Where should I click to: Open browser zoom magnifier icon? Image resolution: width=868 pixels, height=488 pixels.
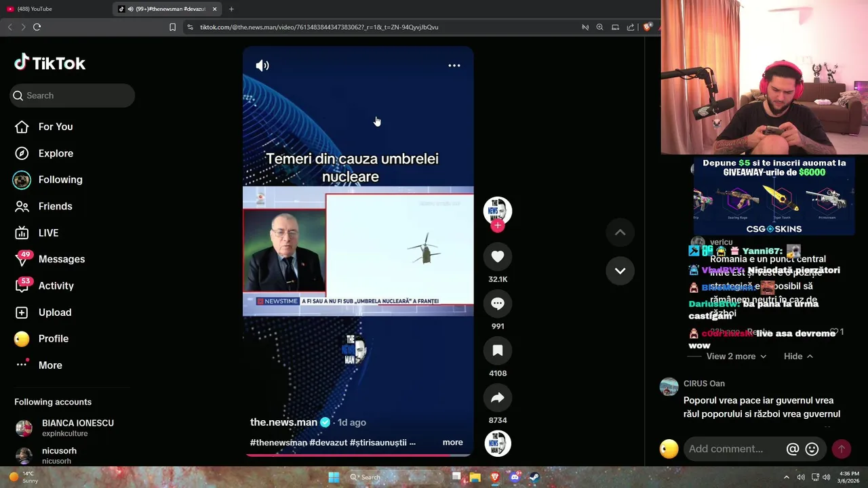[x=599, y=27]
